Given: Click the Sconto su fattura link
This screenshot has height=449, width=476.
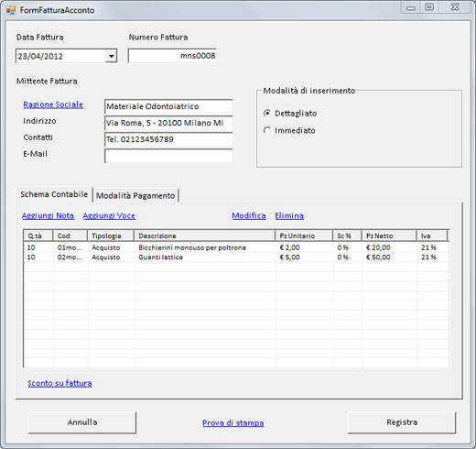Looking at the screenshot, I should 59,383.
